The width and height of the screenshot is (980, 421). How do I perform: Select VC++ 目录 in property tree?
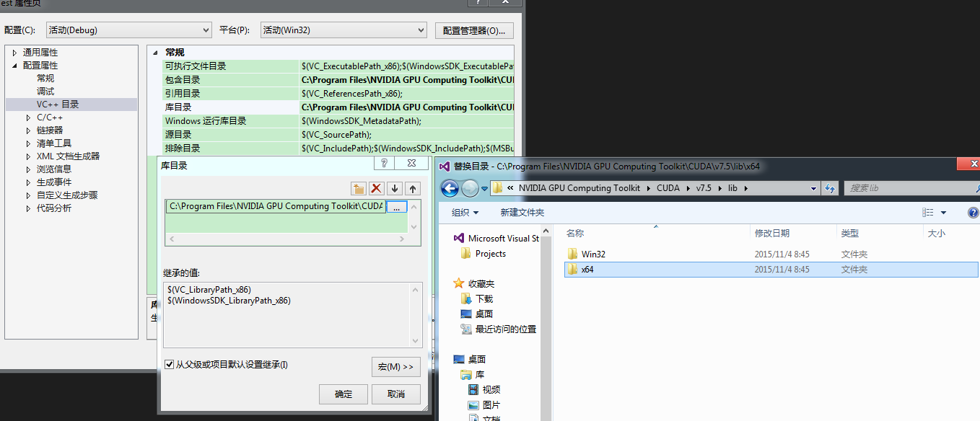(x=58, y=105)
